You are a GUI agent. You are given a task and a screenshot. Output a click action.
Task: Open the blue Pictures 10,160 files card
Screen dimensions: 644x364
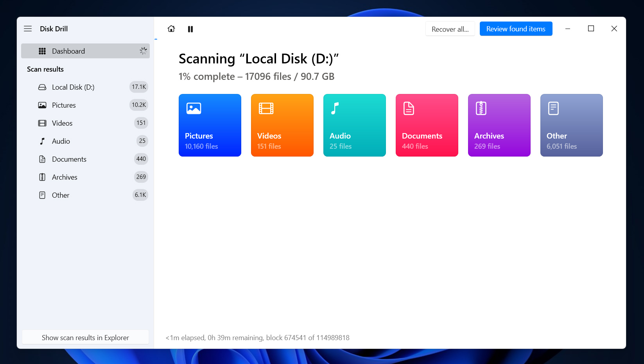pyautogui.click(x=210, y=125)
